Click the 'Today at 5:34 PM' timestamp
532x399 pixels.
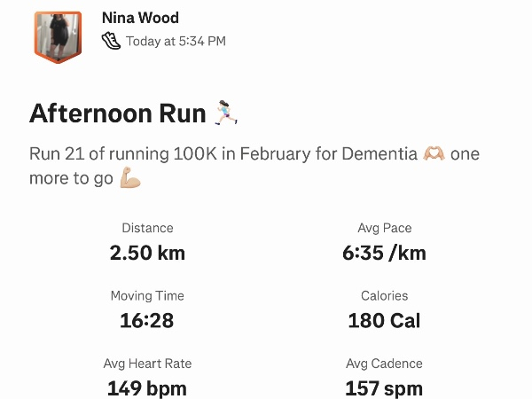(x=176, y=41)
